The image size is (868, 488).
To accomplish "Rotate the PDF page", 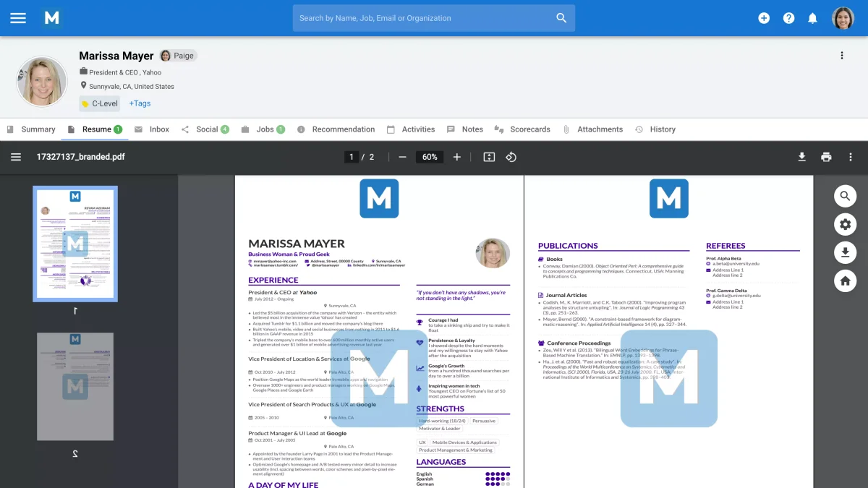I will coord(511,157).
